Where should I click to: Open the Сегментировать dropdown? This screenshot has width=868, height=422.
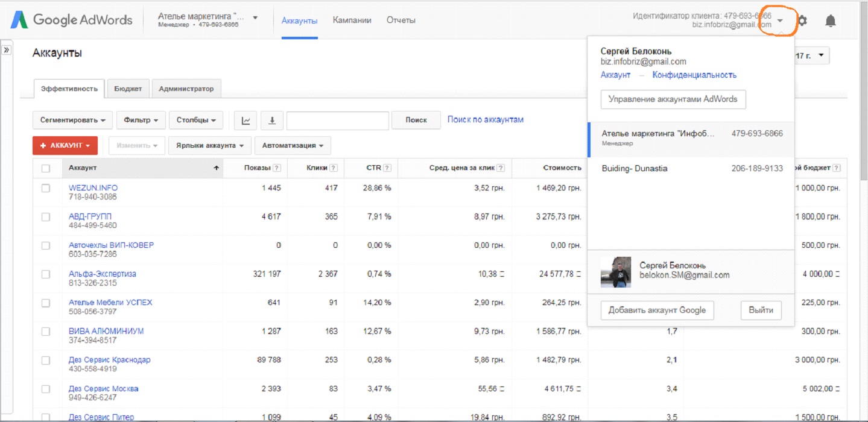click(x=72, y=120)
